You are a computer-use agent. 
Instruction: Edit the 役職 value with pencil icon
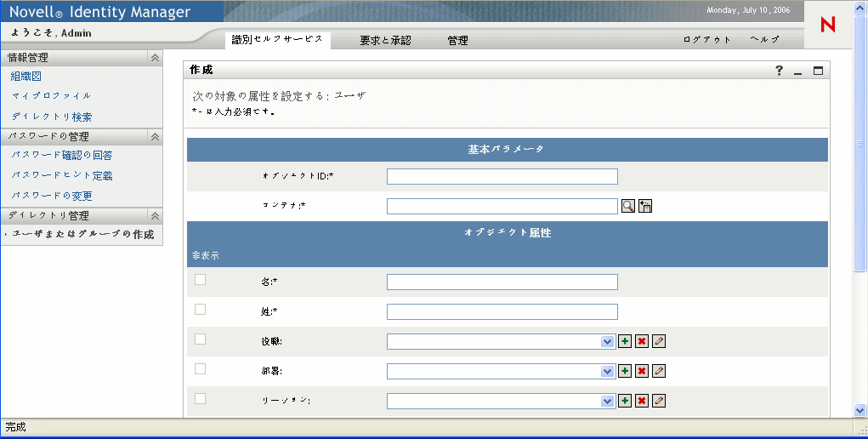(x=659, y=341)
